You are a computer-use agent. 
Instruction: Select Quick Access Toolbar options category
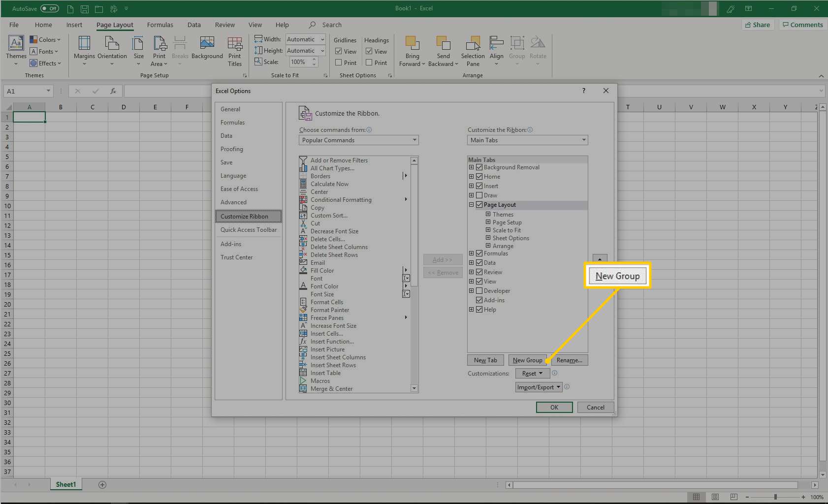(249, 230)
